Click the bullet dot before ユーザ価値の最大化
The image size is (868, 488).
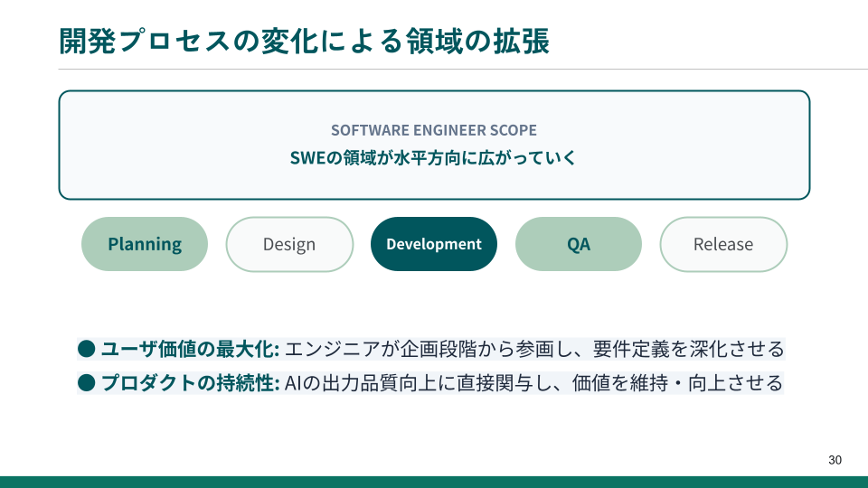coord(87,349)
